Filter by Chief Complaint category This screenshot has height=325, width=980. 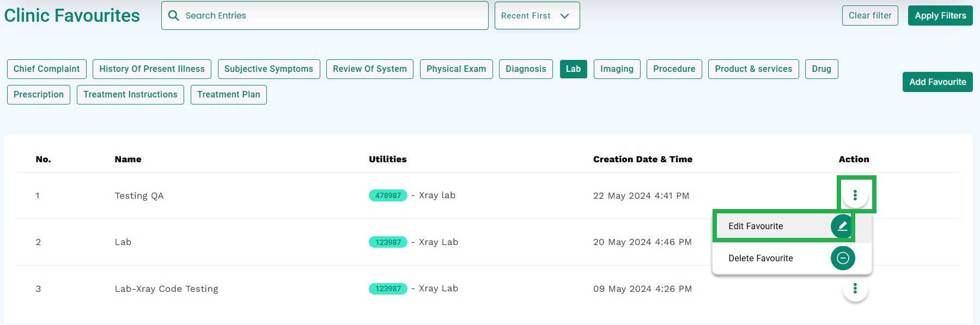[x=47, y=69]
